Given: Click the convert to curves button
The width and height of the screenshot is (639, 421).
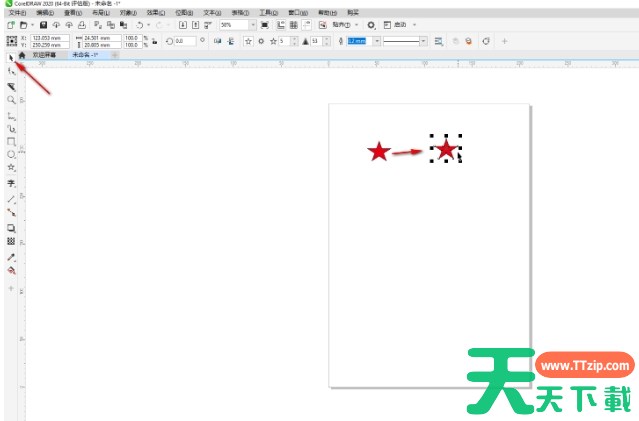Looking at the screenshot, I should [x=486, y=41].
